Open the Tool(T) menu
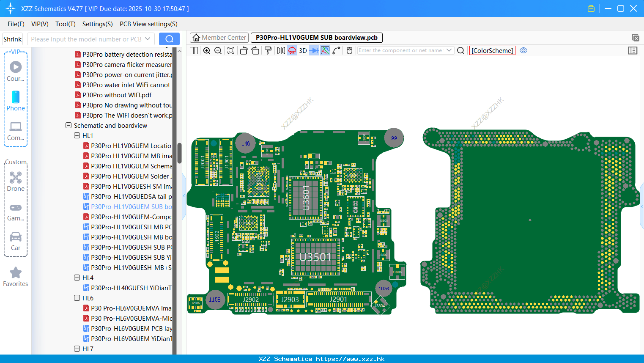Image resolution: width=644 pixels, height=363 pixels. [x=66, y=24]
